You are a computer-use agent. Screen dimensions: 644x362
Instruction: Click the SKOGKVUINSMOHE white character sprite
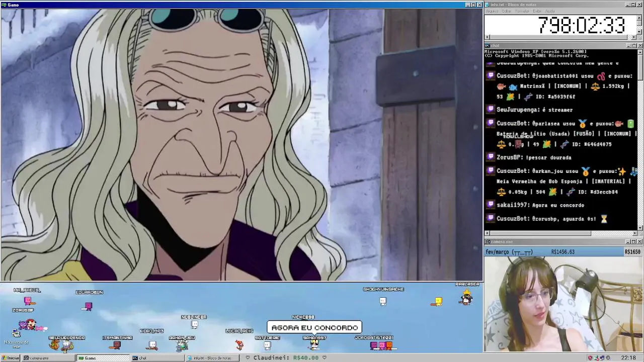click(x=383, y=301)
